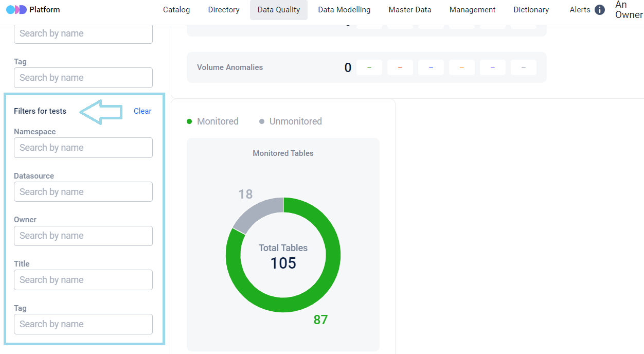Click the Alerts info icon

(x=599, y=10)
